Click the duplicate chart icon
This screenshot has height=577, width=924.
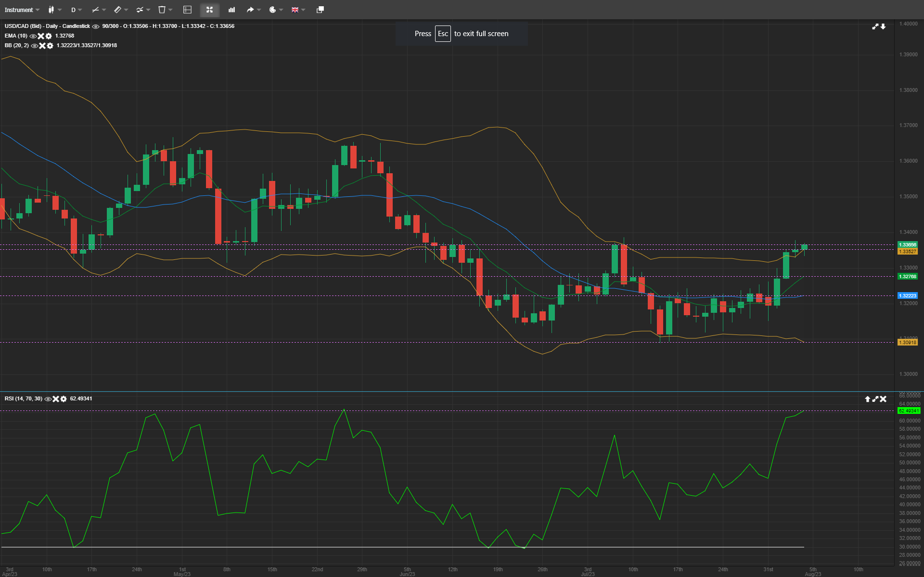[x=319, y=10]
